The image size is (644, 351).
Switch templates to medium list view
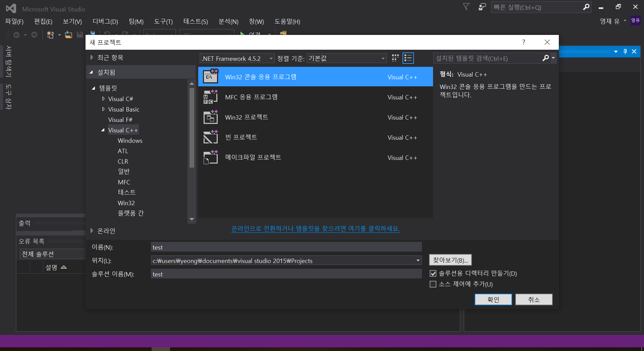tap(408, 58)
